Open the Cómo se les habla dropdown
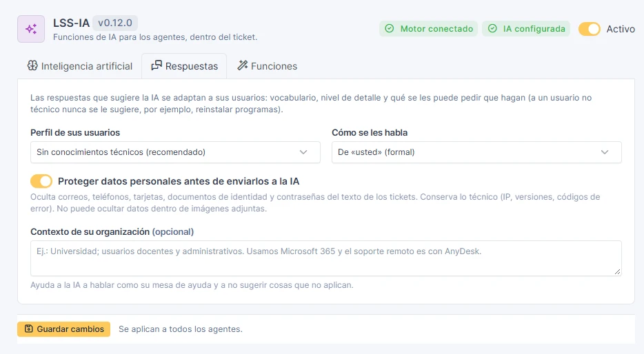This screenshot has width=644, height=354. click(x=476, y=152)
